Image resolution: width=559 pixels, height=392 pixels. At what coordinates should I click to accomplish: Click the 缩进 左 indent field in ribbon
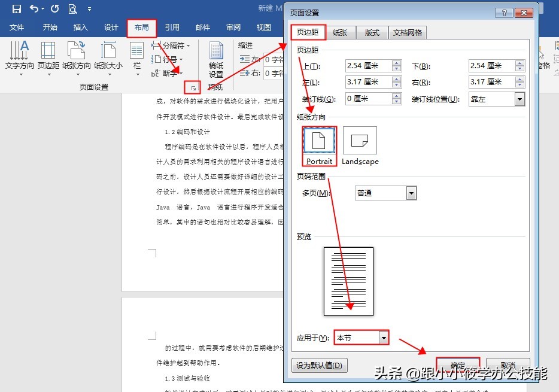pos(274,59)
